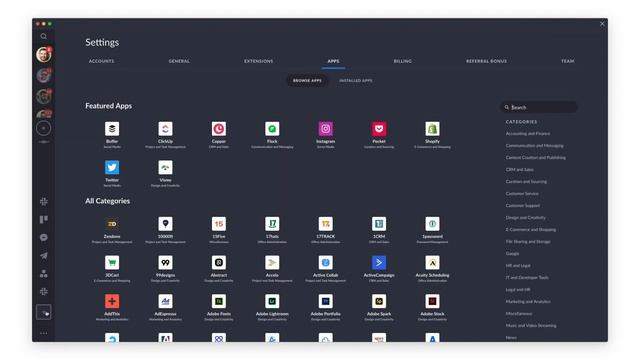Filter by Accounting and Finance category
This screenshot has width=640, height=360.
(x=528, y=133)
